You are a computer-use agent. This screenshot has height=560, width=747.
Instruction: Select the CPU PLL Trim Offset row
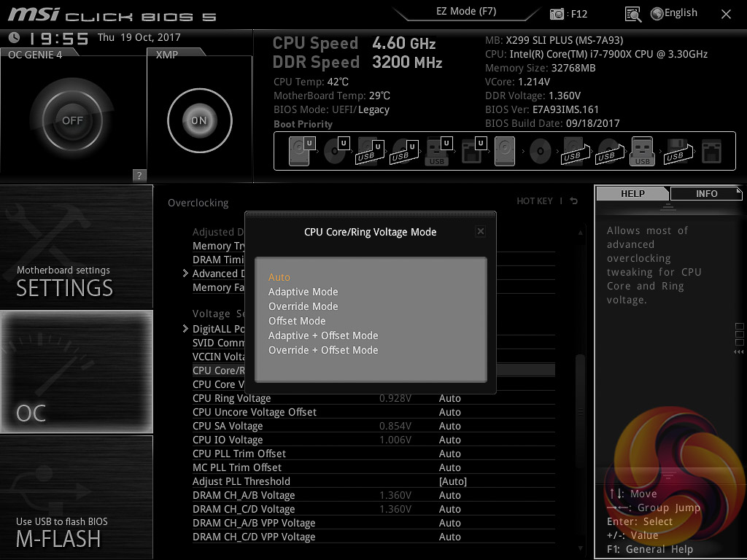373,454
